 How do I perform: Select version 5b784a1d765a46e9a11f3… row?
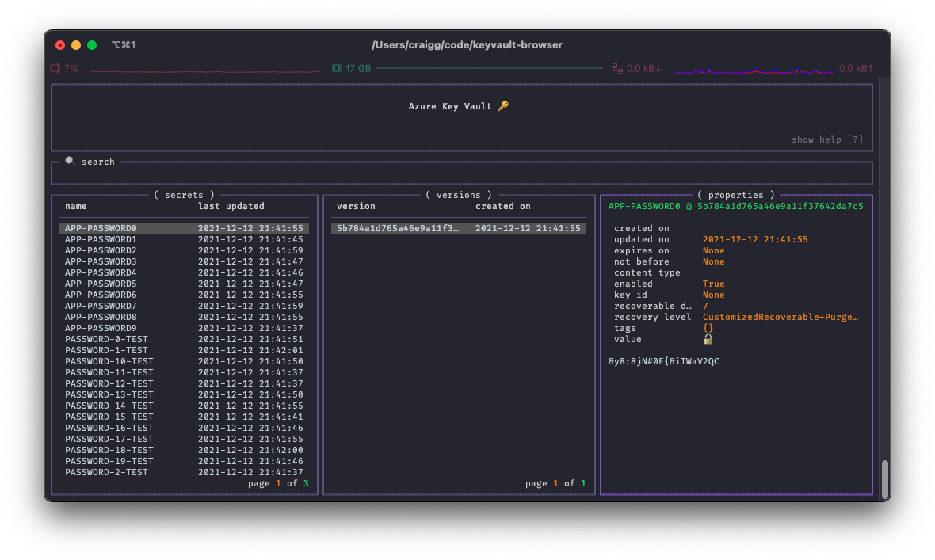[459, 228]
